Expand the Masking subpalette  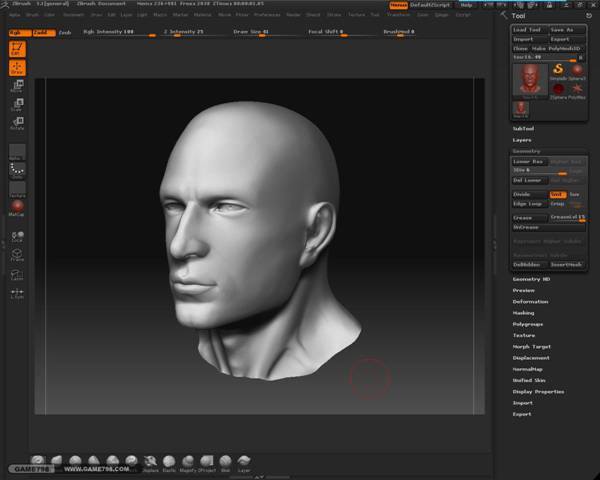tap(523, 313)
